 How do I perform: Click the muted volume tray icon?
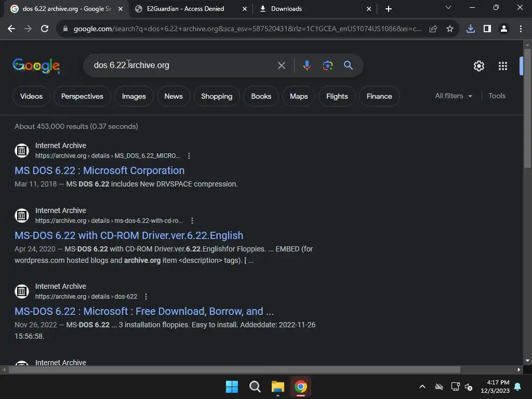(469, 387)
